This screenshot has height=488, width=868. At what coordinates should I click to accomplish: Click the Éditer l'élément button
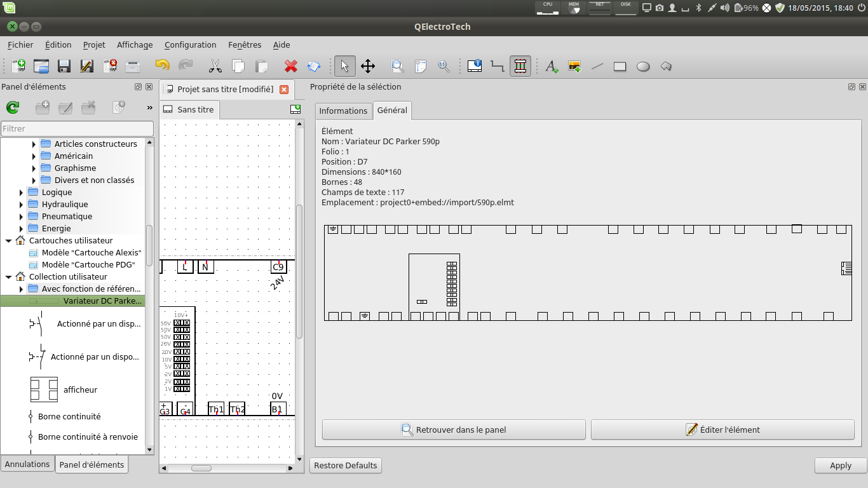tap(722, 430)
